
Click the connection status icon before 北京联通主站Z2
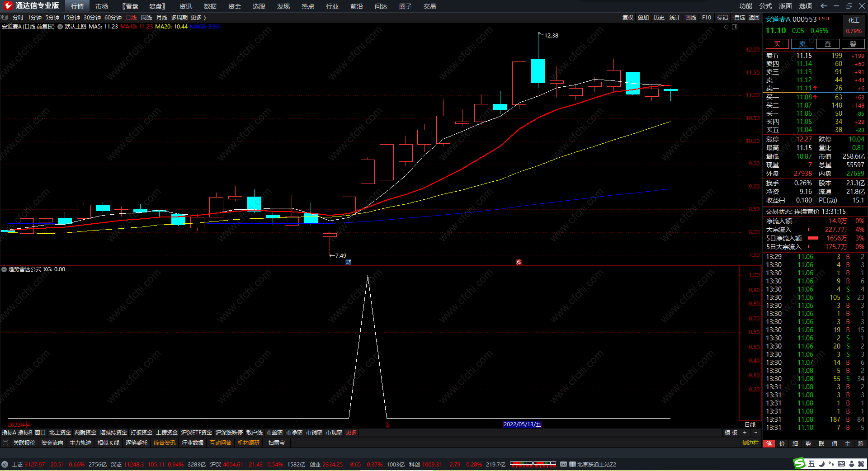(563, 464)
